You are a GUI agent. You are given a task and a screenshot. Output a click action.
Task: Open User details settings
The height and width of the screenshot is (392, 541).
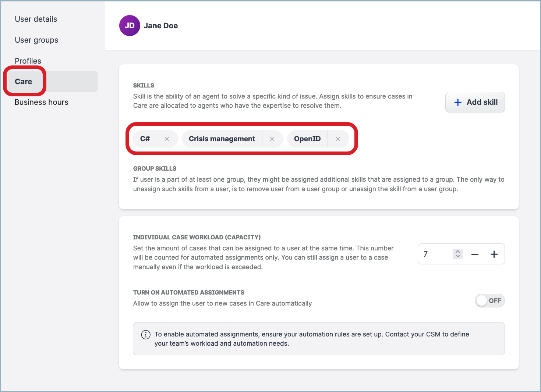[x=36, y=19]
